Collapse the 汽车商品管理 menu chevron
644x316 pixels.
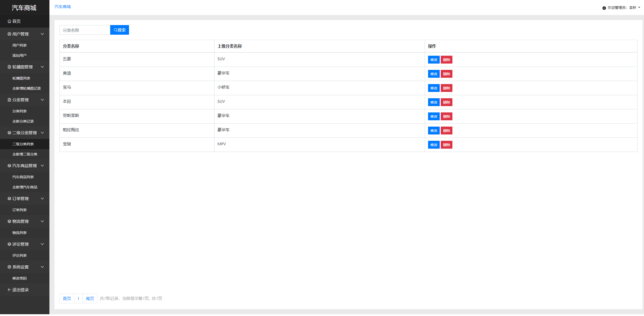point(42,166)
